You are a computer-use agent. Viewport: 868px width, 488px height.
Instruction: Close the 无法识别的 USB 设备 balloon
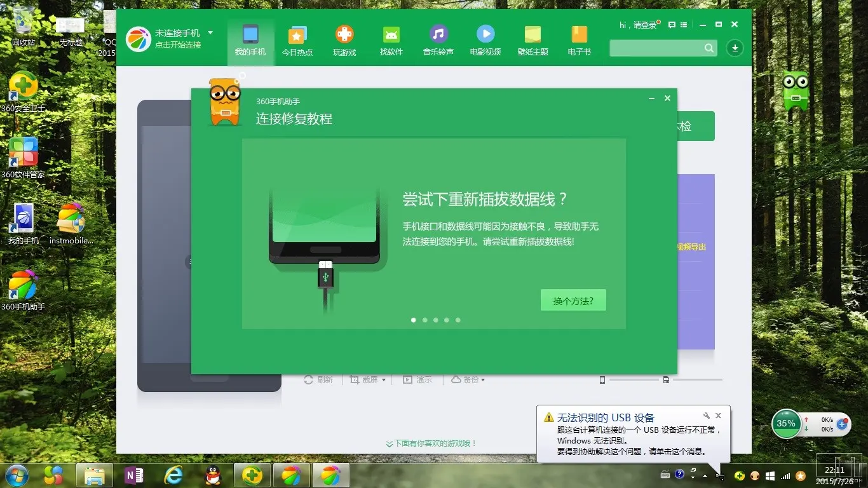(x=719, y=416)
